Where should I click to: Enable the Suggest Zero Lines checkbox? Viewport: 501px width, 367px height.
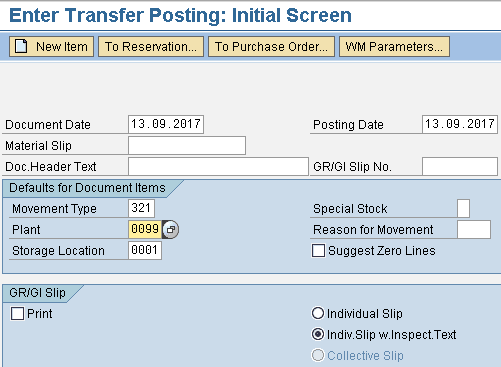pos(318,251)
